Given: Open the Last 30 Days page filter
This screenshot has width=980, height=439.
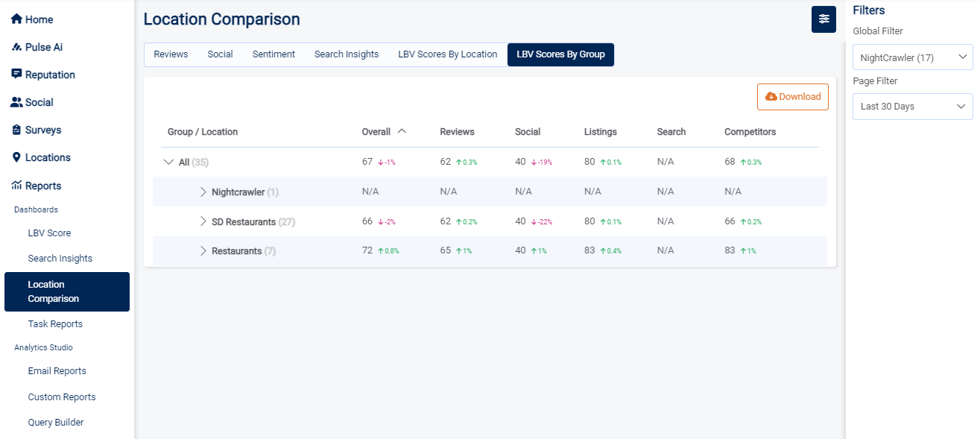Looking at the screenshot, I should [x=912, y=107].
